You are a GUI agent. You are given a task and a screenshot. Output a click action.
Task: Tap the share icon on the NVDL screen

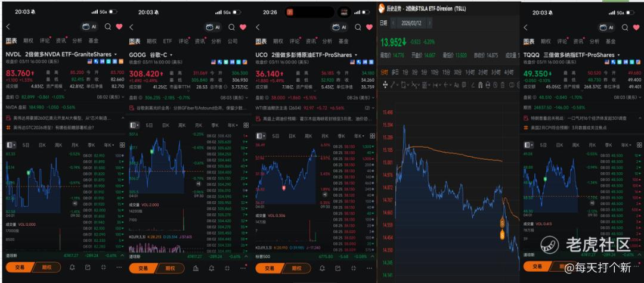88,268
